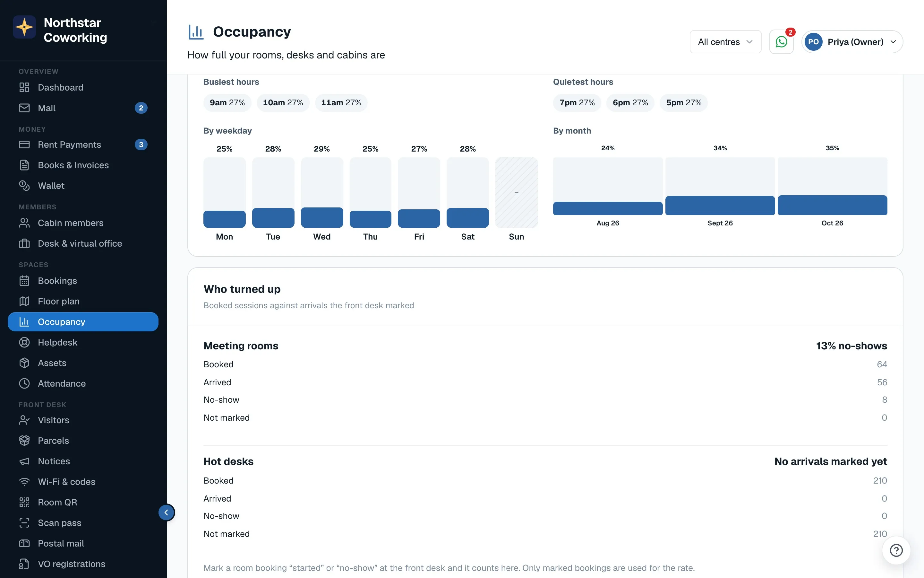The height and width of the screenshot is (578, 924).
Task: Click the Helpdesk lifebuoy icon
Action: (24, 343)
